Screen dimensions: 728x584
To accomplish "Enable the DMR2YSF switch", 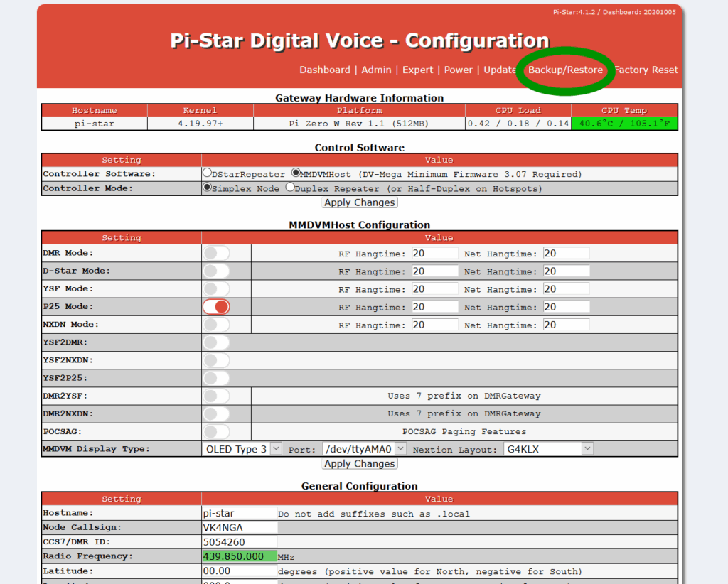I will [x=216, y=396].
